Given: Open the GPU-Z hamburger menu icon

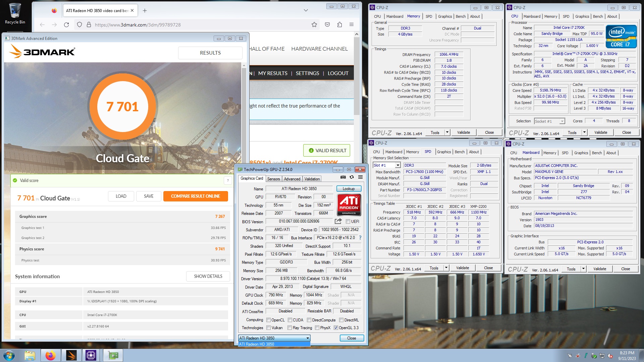Looking at the screenshot, I should point(360,177).
